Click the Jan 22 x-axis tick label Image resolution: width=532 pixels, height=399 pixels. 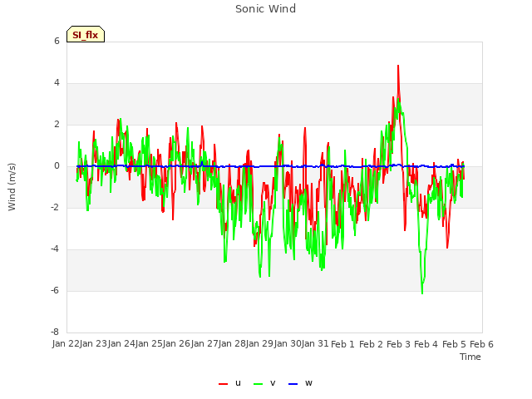[66, 343]
